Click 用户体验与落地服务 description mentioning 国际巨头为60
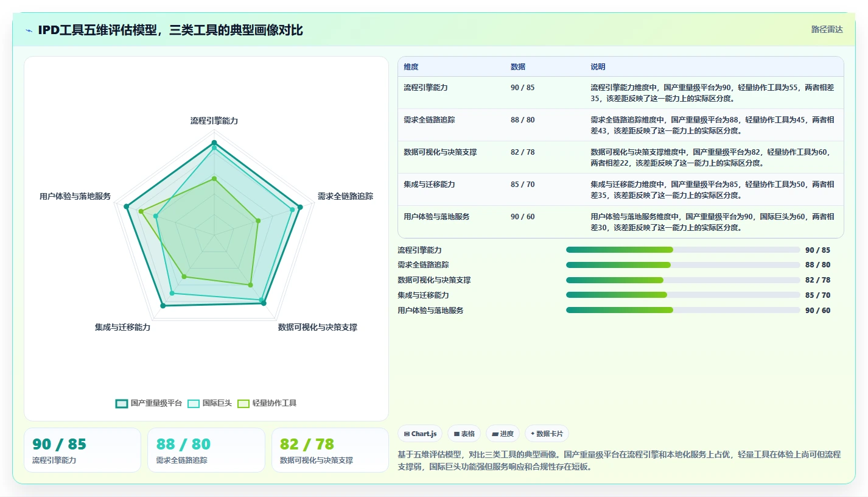Viewport: 868px width, 497px height. (712, 222)
